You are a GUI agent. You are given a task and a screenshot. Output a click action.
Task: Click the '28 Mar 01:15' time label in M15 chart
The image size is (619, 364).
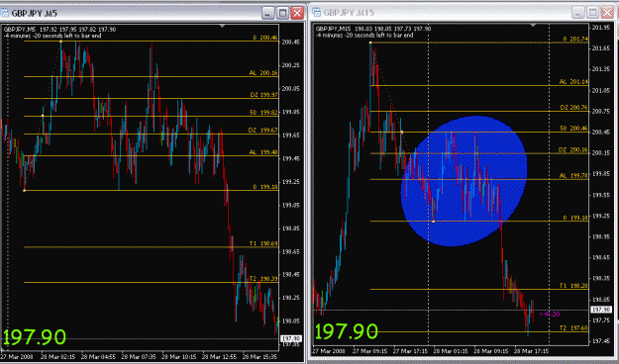pos(451,350)
